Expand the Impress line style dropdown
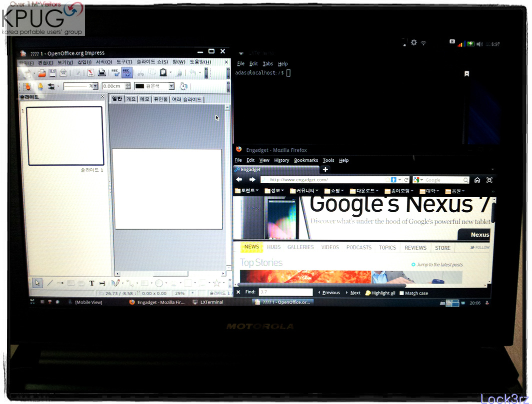The width and height of the screenshot is (532, 404). [x=95, y=86]
